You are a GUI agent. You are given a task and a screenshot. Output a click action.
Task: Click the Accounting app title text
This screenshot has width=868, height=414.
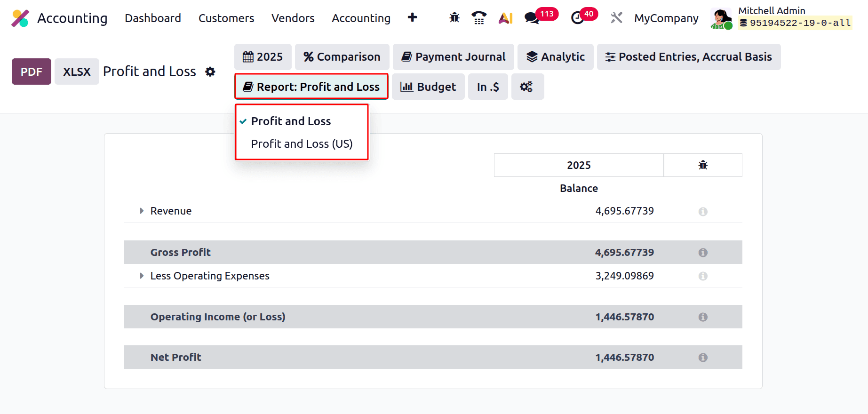tap(72, 18)
